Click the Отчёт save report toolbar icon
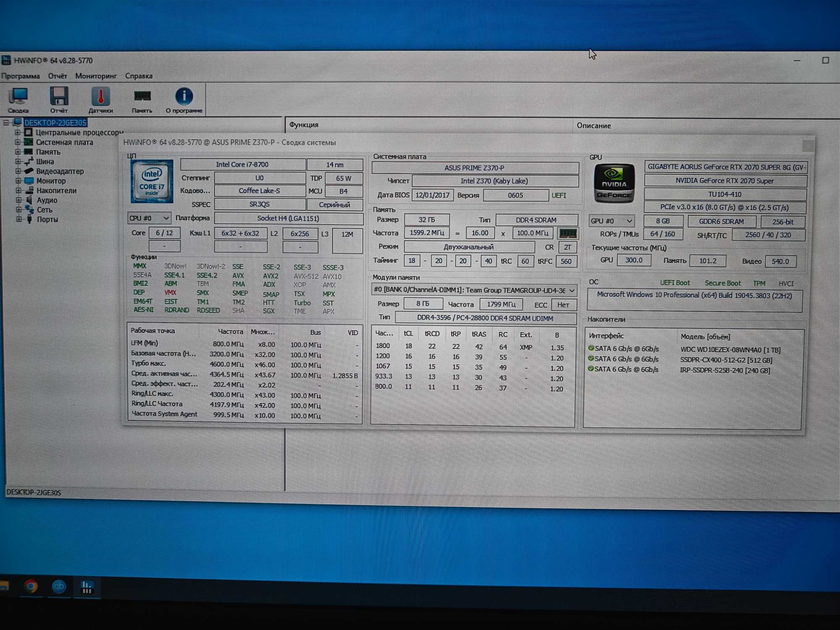This screenshot has width=840, height=630. (59, 100)
